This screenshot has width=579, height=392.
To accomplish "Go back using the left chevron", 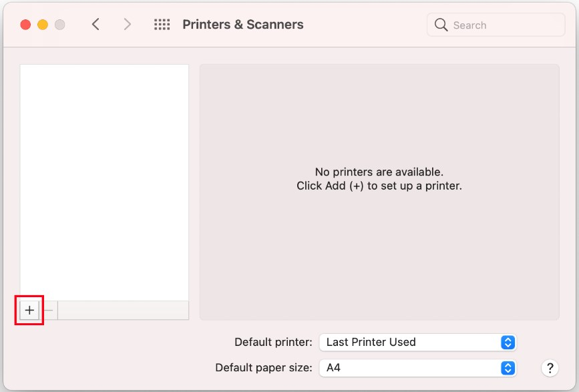I will [x=95, y=24].
